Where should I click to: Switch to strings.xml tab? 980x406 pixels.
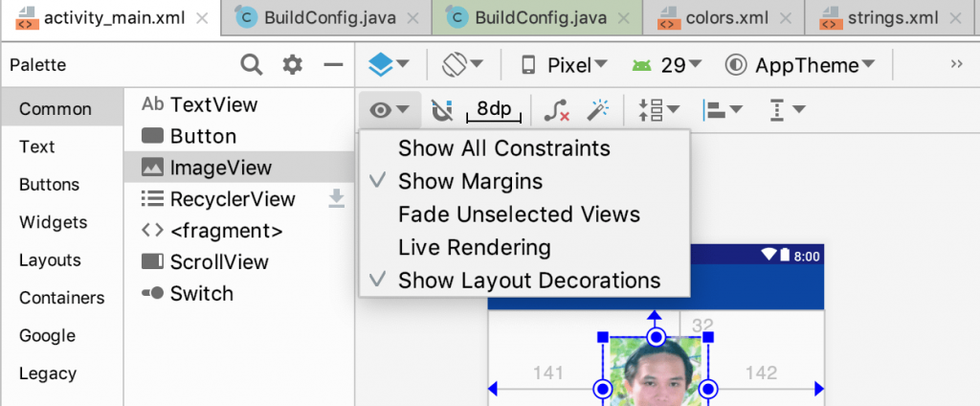pos(892,16)
